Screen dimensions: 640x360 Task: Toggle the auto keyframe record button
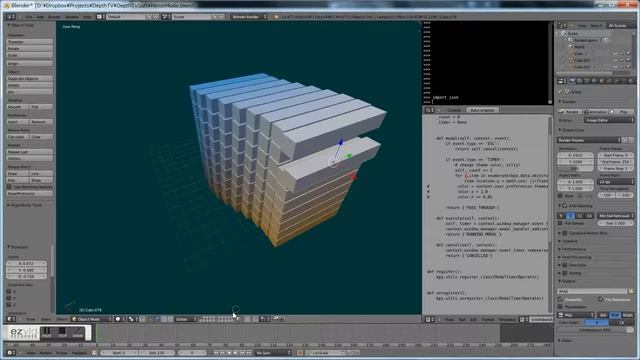(300, 353)
